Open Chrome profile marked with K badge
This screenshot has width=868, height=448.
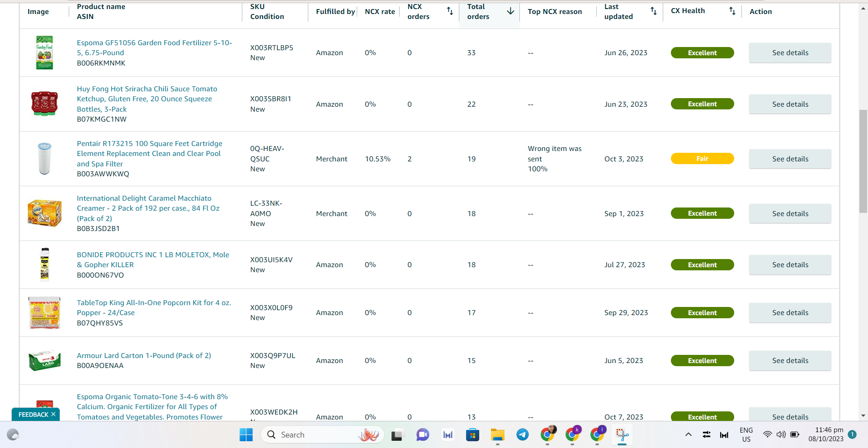pyautogui.click(x=572, y=435)
